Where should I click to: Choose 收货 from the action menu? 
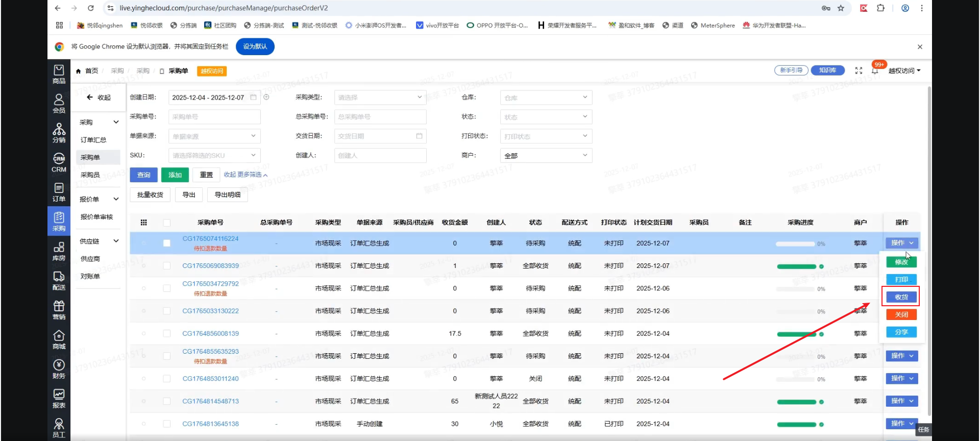point(901,297)
